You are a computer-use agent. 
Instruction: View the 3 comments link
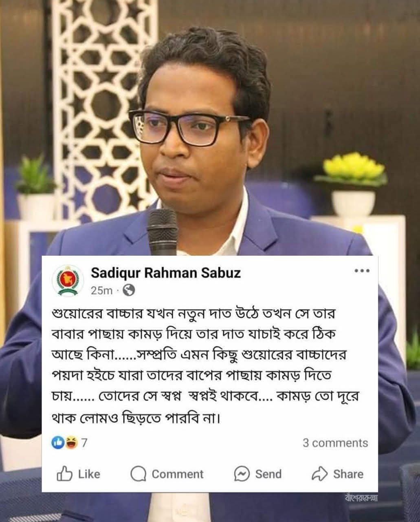point(335,443)
